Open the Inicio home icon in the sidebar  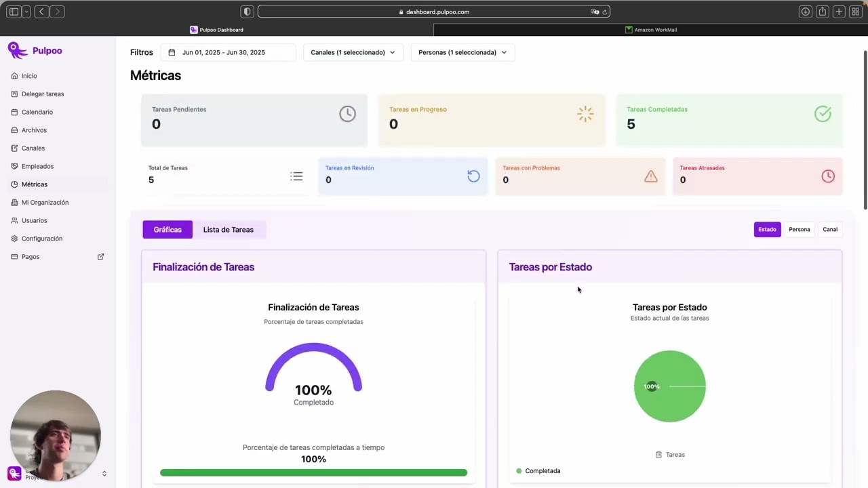(x=15, y=76)
